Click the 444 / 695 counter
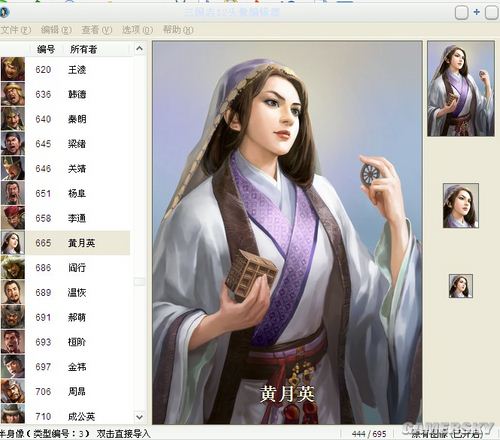Viewport: 500px width, 440px height. [369, 434]
